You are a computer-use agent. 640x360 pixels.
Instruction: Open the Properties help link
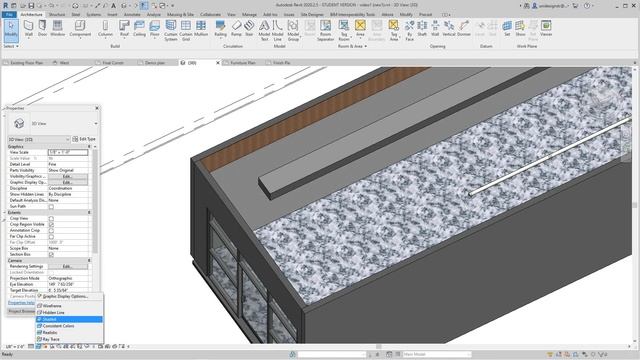click(x=21, y=303)
